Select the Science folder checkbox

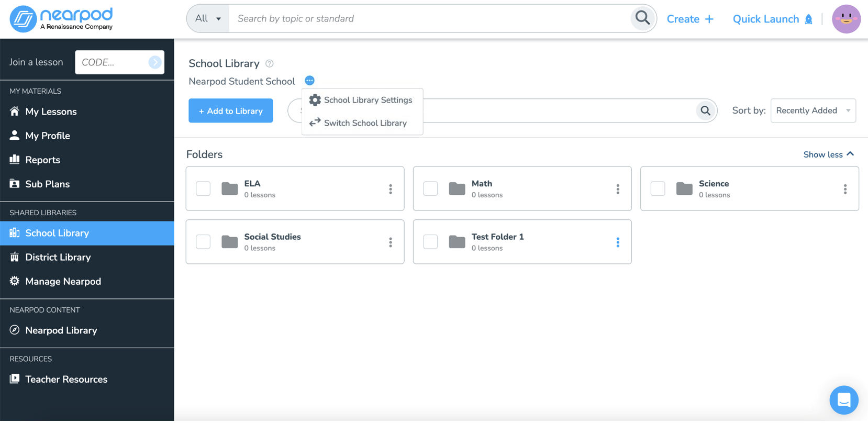coord(658,188)
